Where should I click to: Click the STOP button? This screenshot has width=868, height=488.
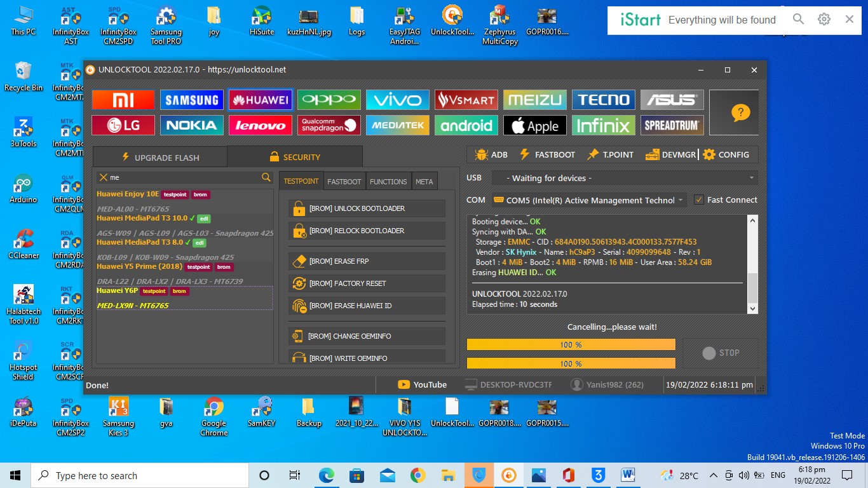[x=721, y=353]
